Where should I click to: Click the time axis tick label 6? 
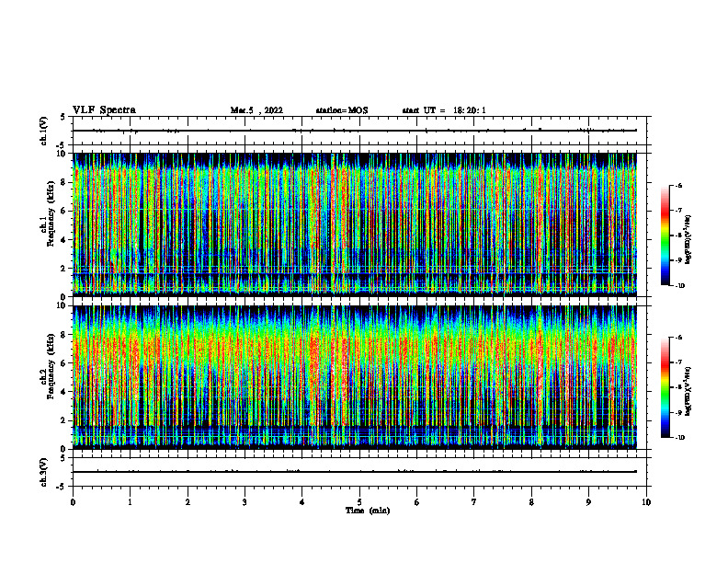417,502
